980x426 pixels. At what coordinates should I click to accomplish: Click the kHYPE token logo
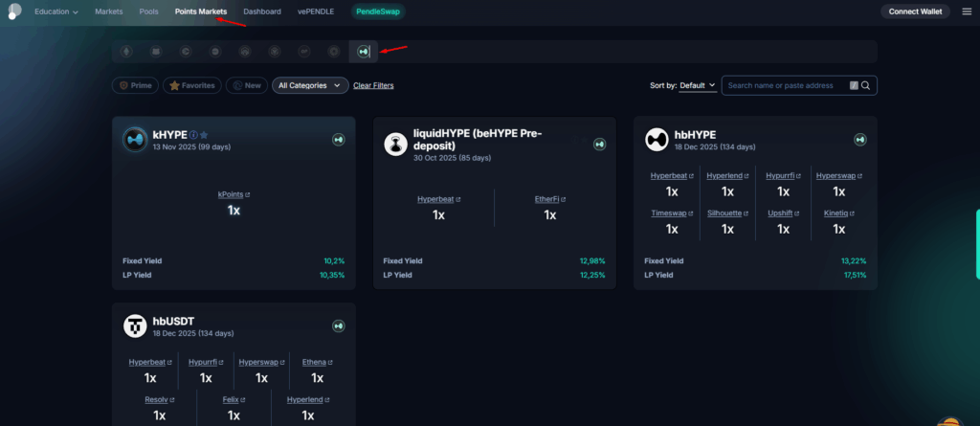pyautogui.click(x=134, y=140)
